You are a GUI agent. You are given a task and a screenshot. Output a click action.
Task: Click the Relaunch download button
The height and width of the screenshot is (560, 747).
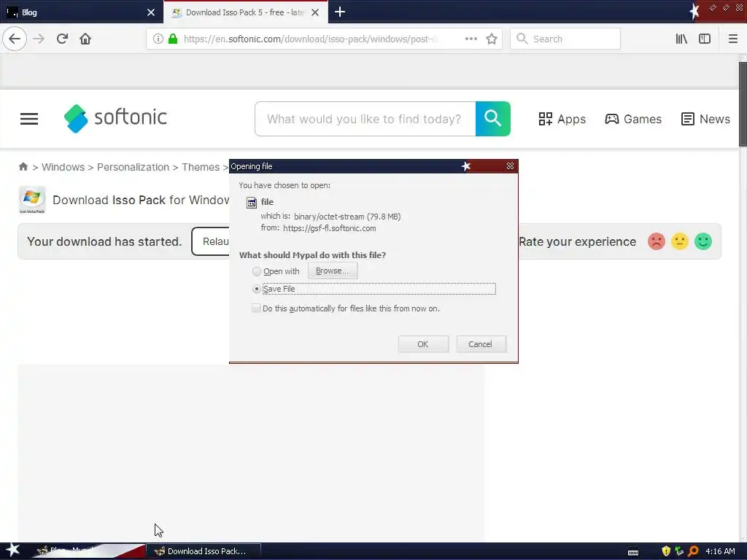pyautogui.click(x=211, y=241)
